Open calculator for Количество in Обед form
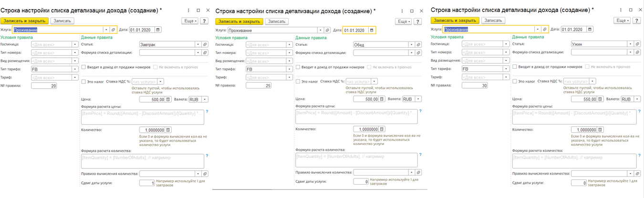 382,129
